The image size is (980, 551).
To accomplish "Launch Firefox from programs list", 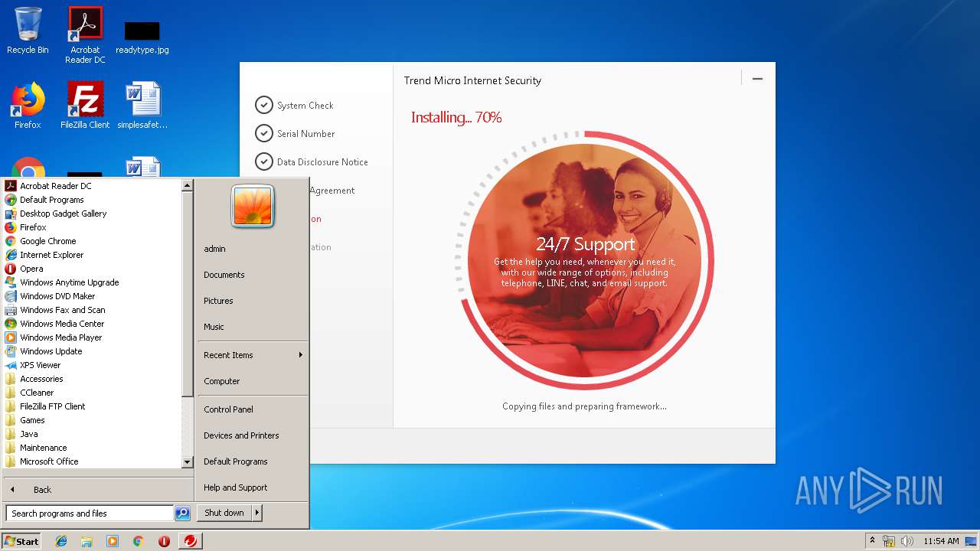I will (93, 227).
